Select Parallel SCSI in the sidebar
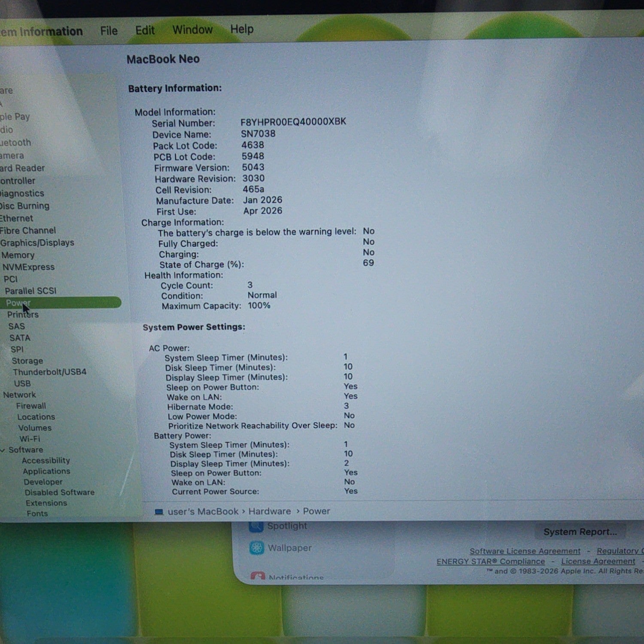Image resolution: width=644 pixels, height=644 pixels. coord(30,291)
